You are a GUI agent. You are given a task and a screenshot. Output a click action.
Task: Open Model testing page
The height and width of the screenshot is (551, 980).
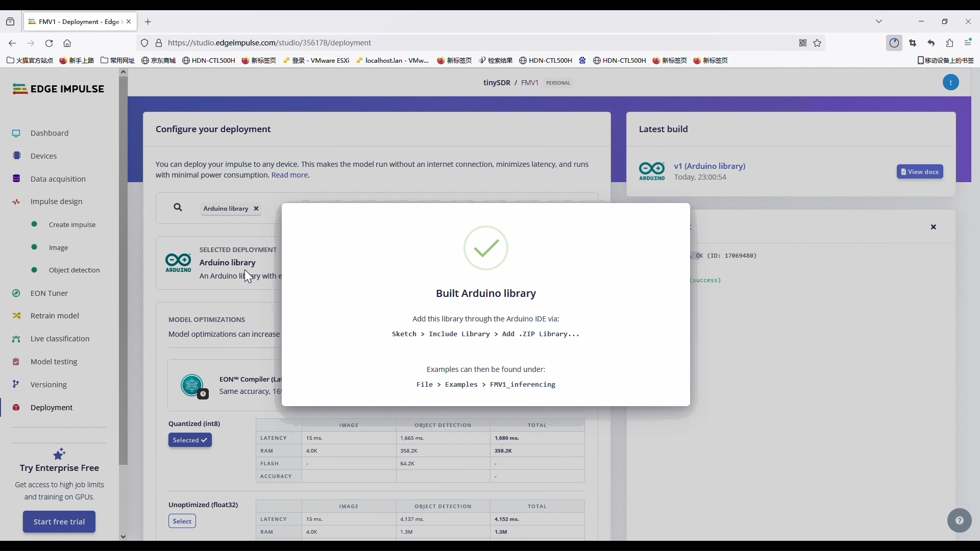[54, 362]
